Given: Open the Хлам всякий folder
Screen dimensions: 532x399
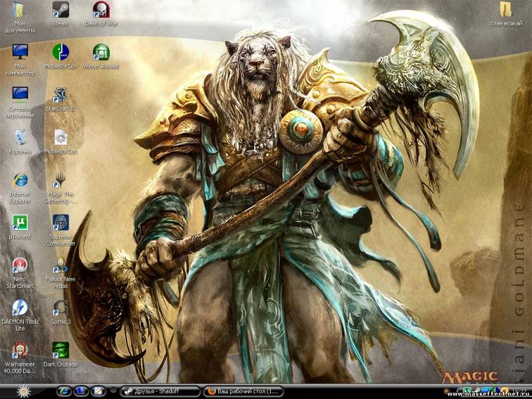Looking at the screenshot, I should click(x=505, y=10).
